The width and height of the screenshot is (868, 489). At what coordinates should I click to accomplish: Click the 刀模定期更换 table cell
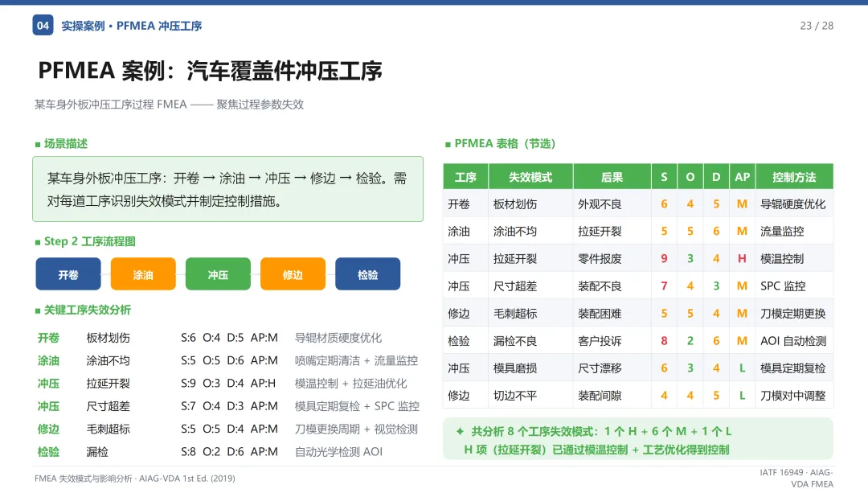click(792, 314)
